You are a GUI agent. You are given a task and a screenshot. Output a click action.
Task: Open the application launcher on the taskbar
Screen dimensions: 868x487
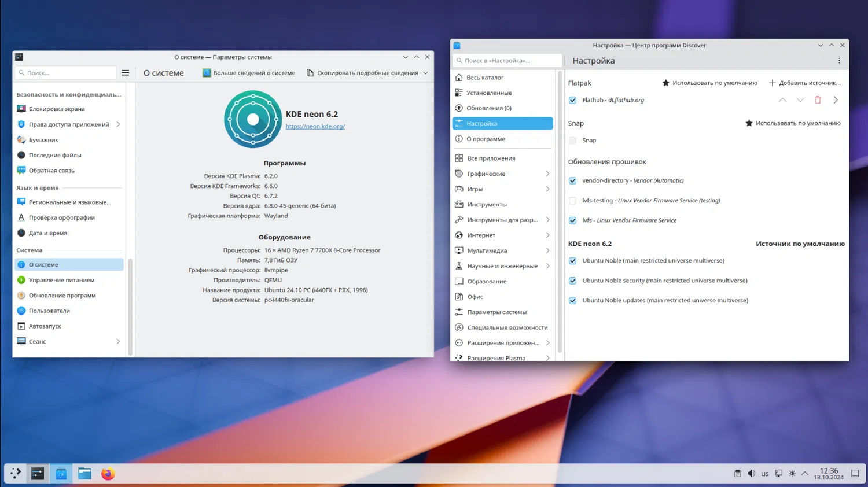pyautogui.click(x=16, y=474)
